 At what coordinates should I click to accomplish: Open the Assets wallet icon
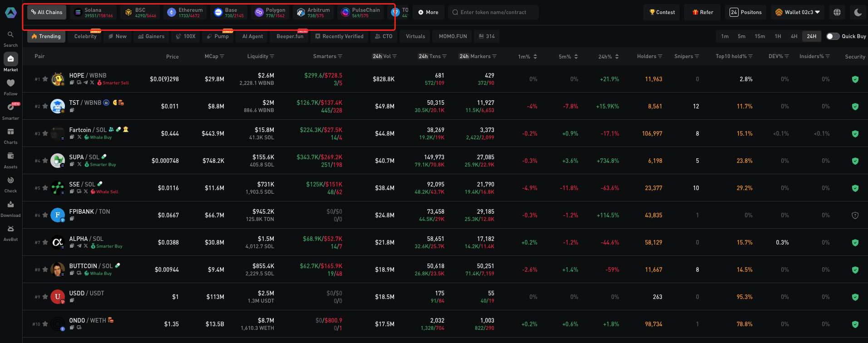pyautogui.click(x=10, y=156)
